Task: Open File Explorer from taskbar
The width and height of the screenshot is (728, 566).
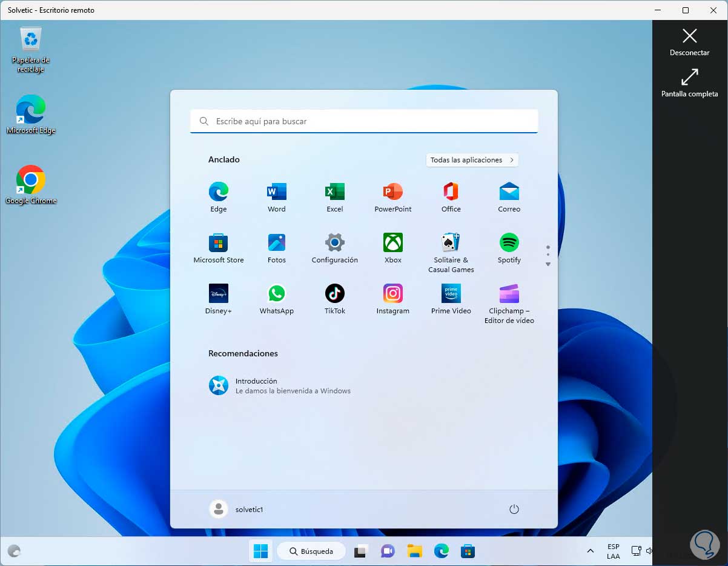Action: 414,551
